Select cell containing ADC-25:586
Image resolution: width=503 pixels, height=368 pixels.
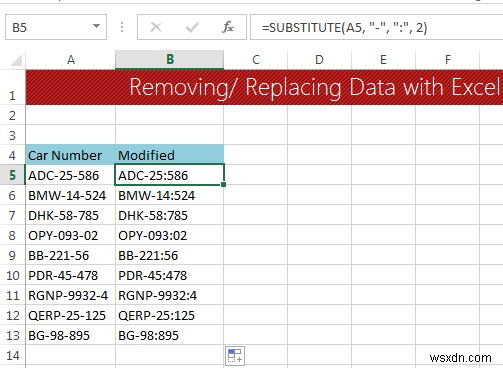(170, 175)
